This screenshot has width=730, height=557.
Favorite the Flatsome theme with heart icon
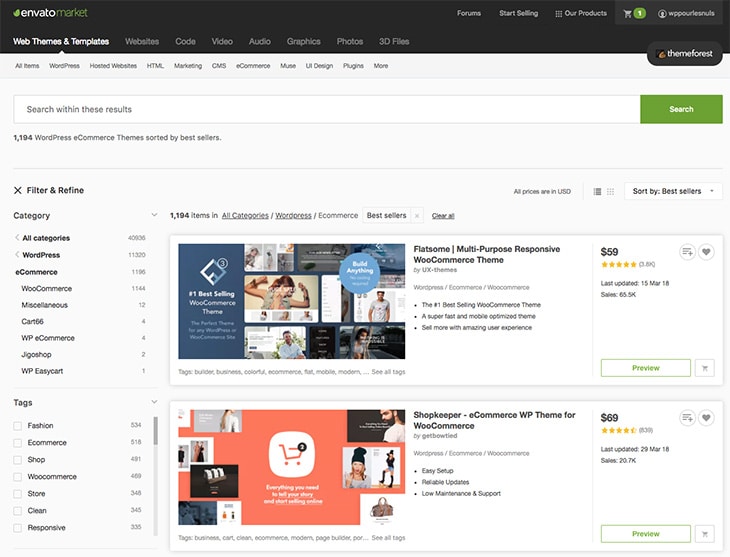coord(706,252)
